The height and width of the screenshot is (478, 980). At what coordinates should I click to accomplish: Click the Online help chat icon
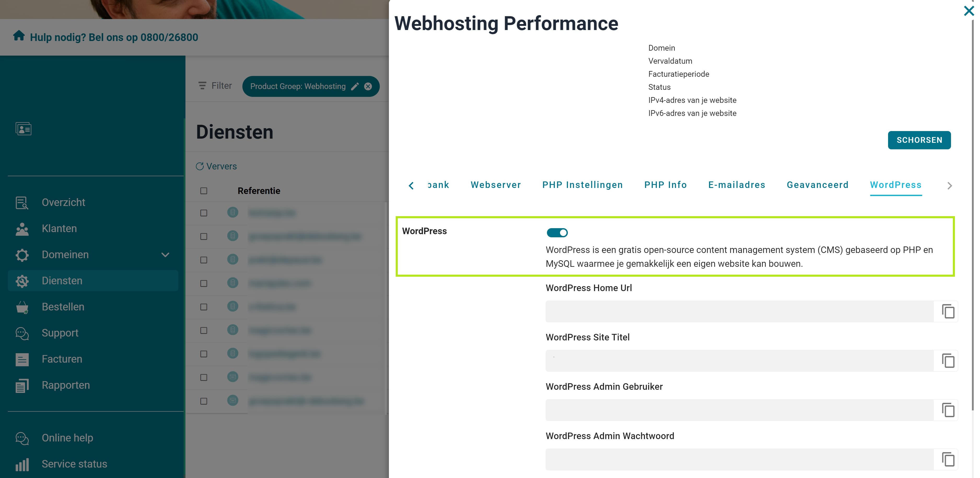tap(22, 438)
